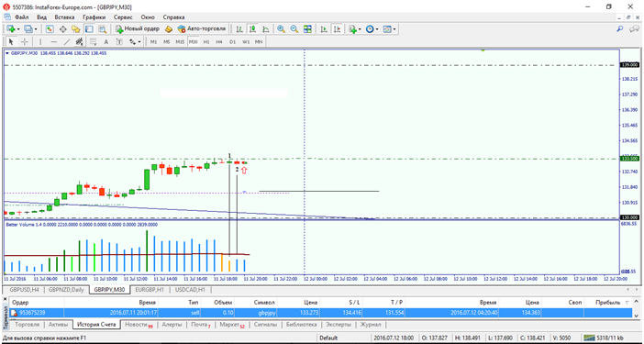Switch to the GBPUSD,H4 chart tab
The height and width of the screenshot is (344, 644).
pos(24,289)
